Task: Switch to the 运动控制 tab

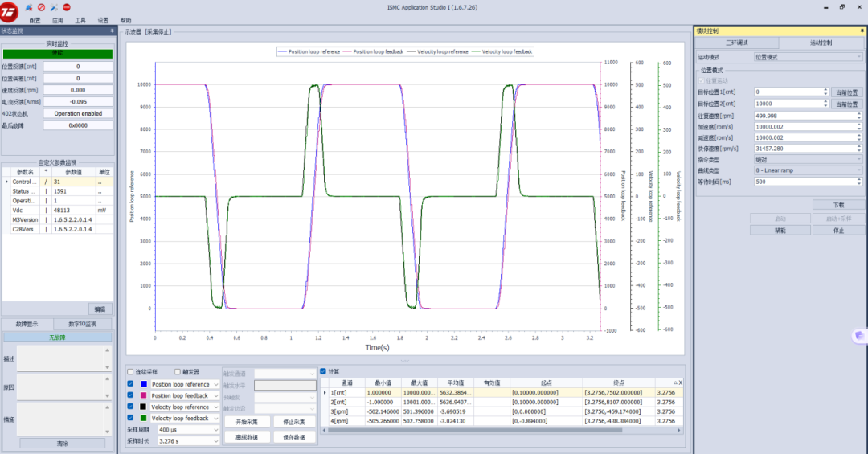Action: coord(821,43)
